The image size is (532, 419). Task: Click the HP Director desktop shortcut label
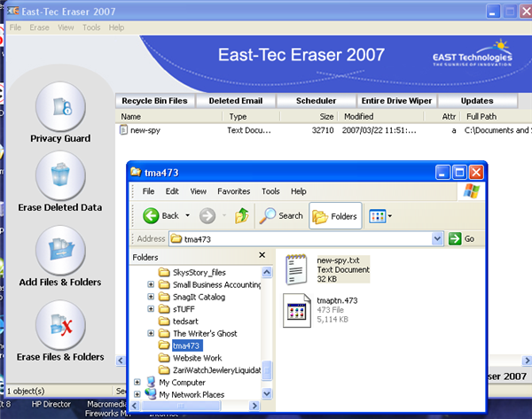pos(51,404)
